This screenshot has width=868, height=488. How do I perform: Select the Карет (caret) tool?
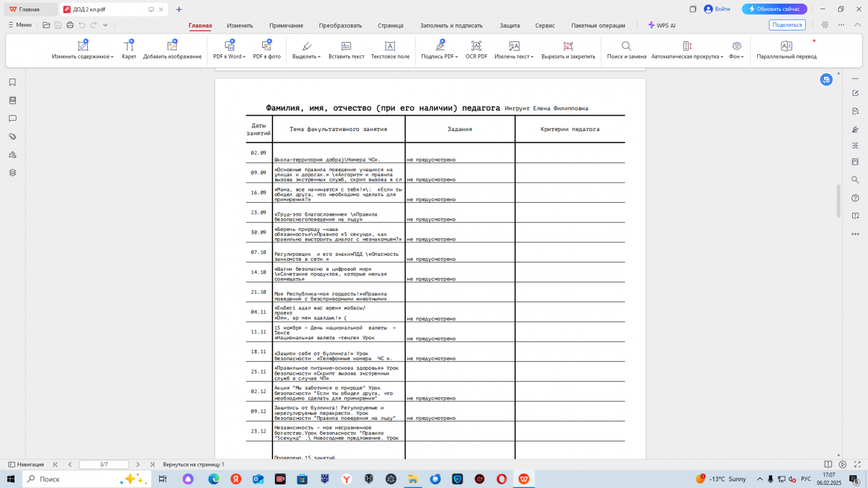pos(129,46)
